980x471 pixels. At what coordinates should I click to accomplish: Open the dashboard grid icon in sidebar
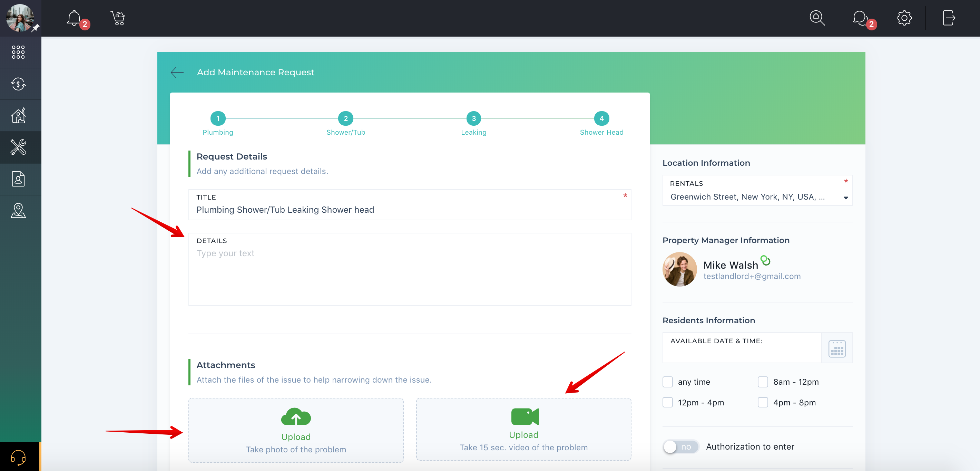point(18,52)
